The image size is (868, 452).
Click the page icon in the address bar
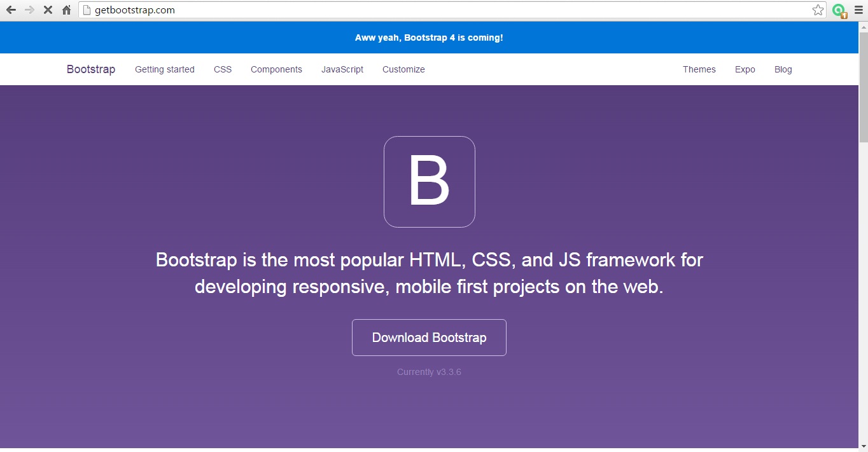pyautogui.click(x=87, y=10)
